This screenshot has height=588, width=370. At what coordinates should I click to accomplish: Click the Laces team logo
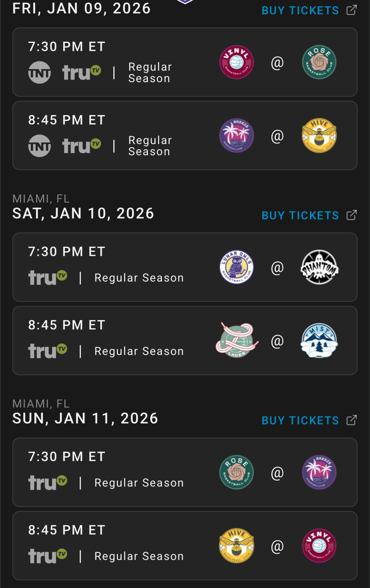click(237, 341)
